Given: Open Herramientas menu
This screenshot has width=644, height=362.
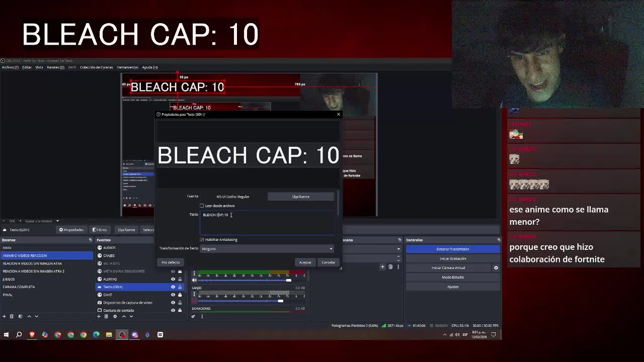Looking at the screenshot, I should pyautogui.click(x=127, y=67).
